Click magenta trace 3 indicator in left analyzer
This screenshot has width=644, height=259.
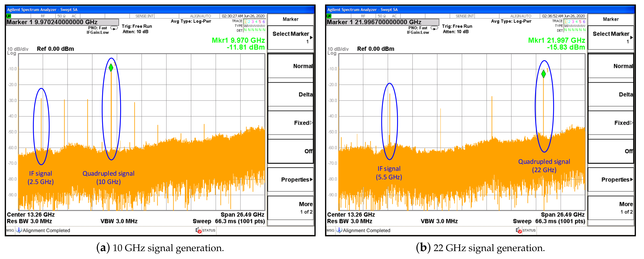(x=252, y=22)
